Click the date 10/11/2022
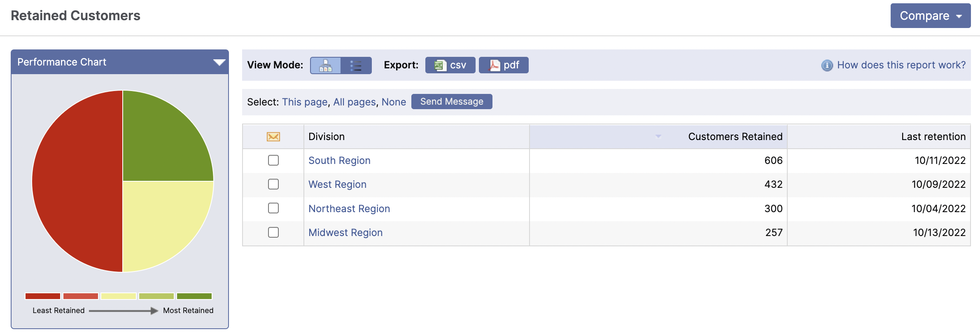Viewport: 980px width, 332px height. pos(940,161)
